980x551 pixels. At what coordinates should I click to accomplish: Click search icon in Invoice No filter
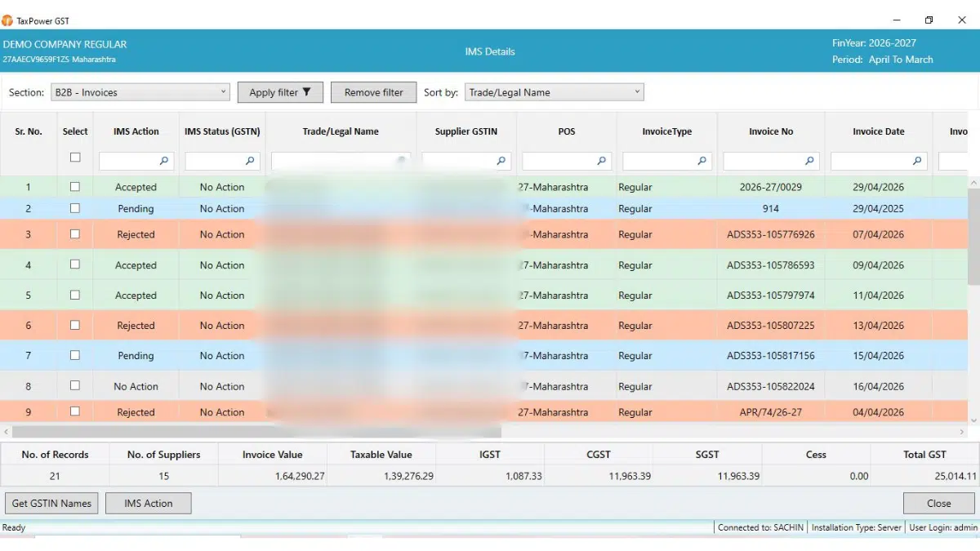(x=809, y=162)
